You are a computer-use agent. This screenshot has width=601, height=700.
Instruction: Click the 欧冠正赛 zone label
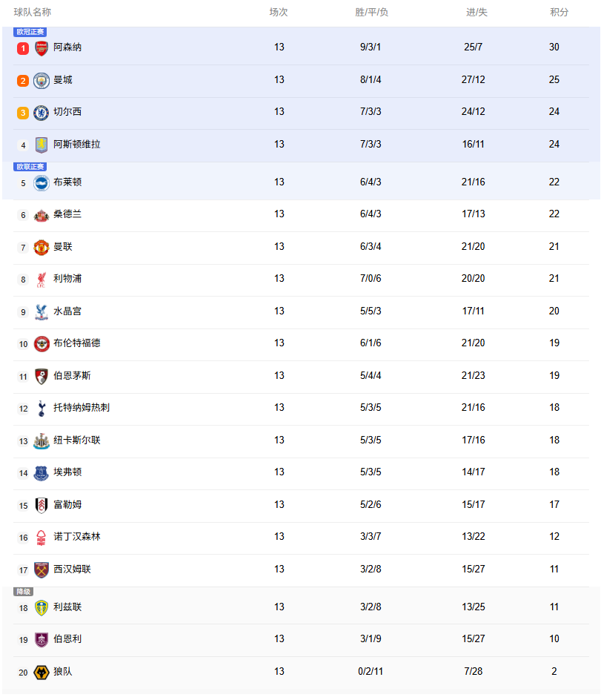(30, 32)
